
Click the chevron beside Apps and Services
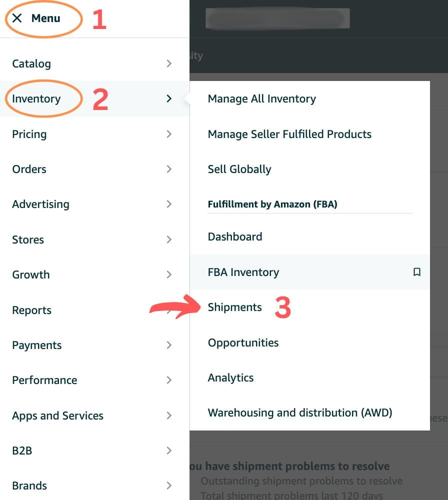tap(169, 415)
